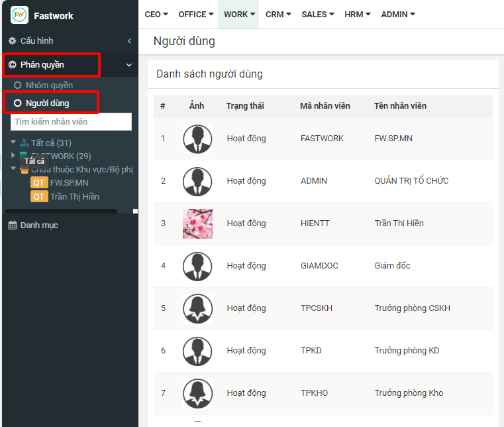Expand the FASTWORK (29) tree node

point(13,156)
